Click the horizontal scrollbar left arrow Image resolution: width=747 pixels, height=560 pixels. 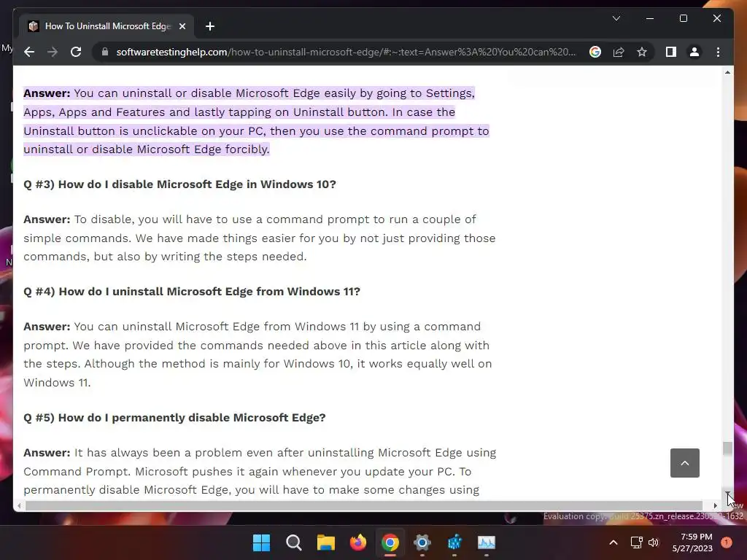point(19,506)
